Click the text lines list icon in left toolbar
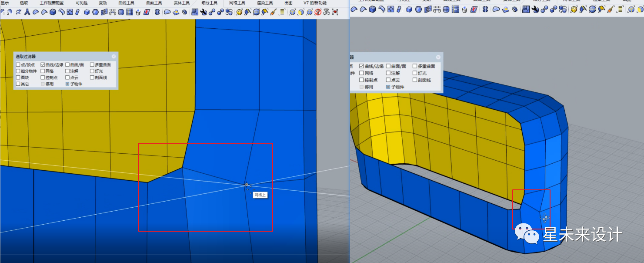This screenshot has width=644, height=263. click(x=283, y=12)
